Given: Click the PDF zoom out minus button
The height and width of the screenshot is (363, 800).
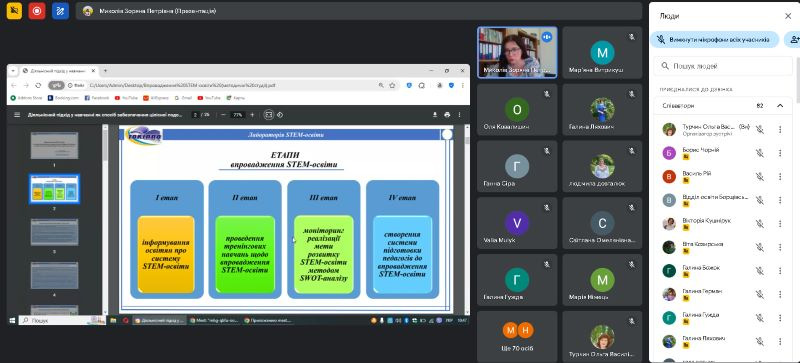Looking at the screenshot, I should [x=223, y=115].
